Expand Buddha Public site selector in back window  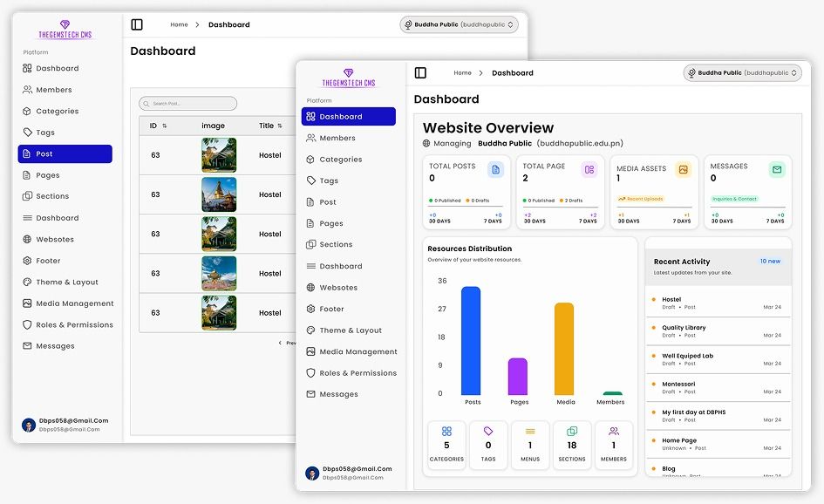[x=459, y=24]
